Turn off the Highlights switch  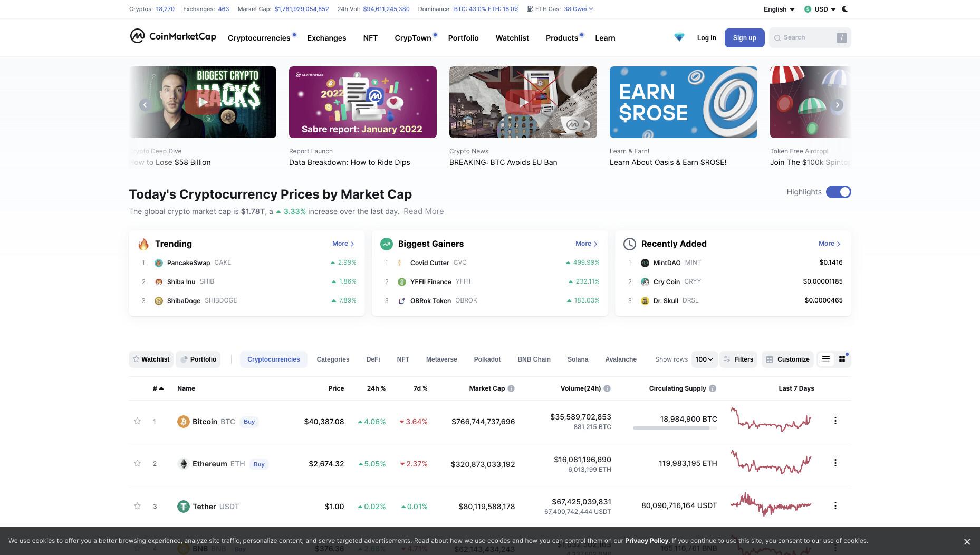pos(838,192)
